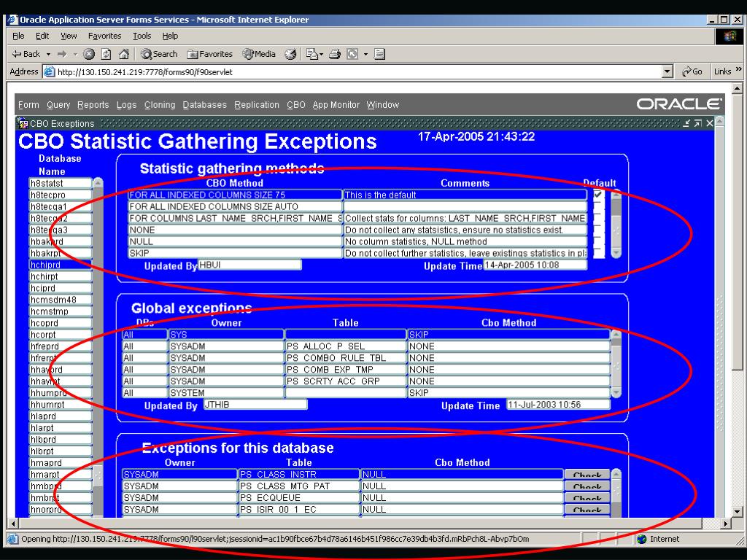Open the Replication menu
The height and width of the screenshot is (560, 747).
[256, 105]
